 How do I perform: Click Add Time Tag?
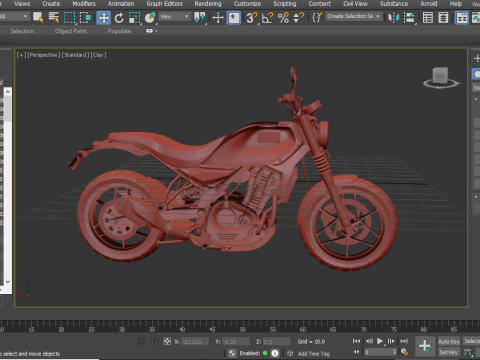(313, 354)
